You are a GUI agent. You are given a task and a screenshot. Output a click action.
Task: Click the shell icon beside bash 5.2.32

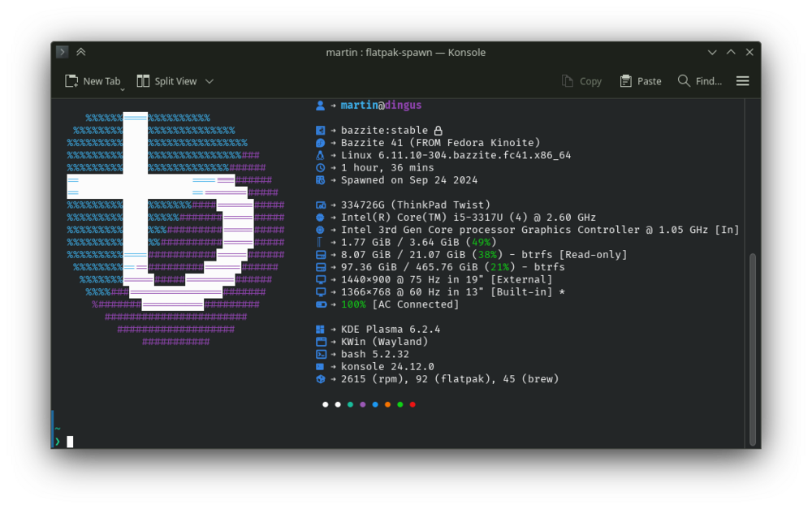[321, 354]
